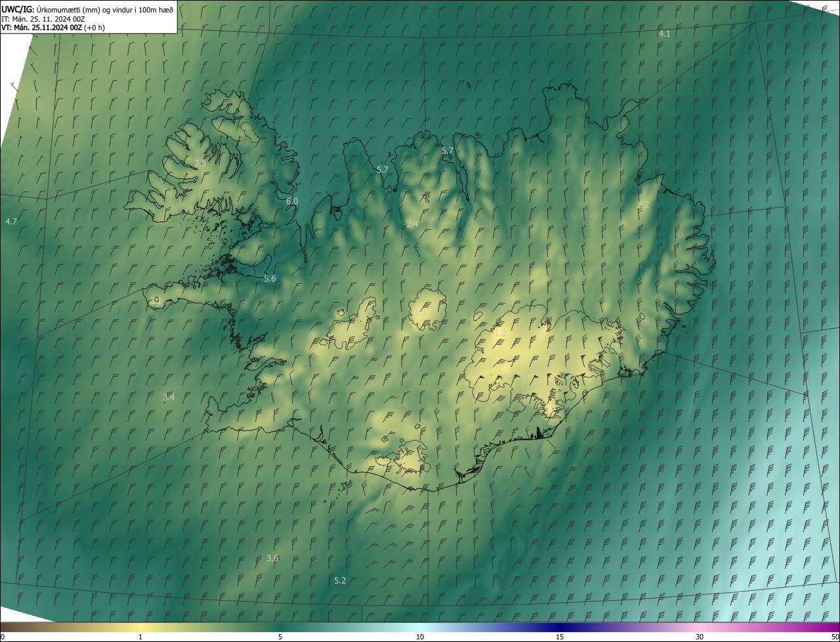This screenshot has height=642, width=840.
Task: Click the 30 tick on color scale
Action: [700, 637]
